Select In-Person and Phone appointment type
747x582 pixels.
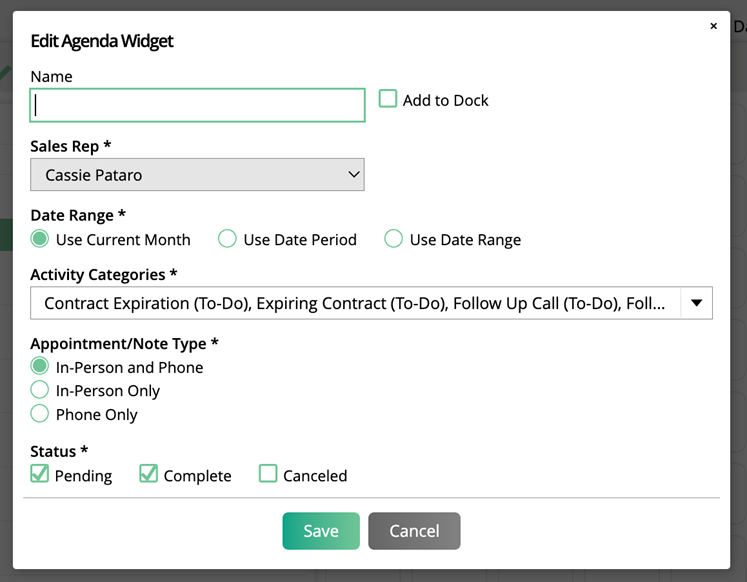(x=40, y=367)
